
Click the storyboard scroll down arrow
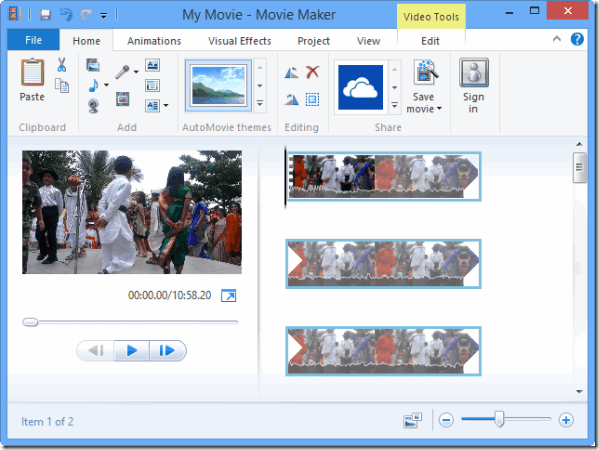point(580,392)
